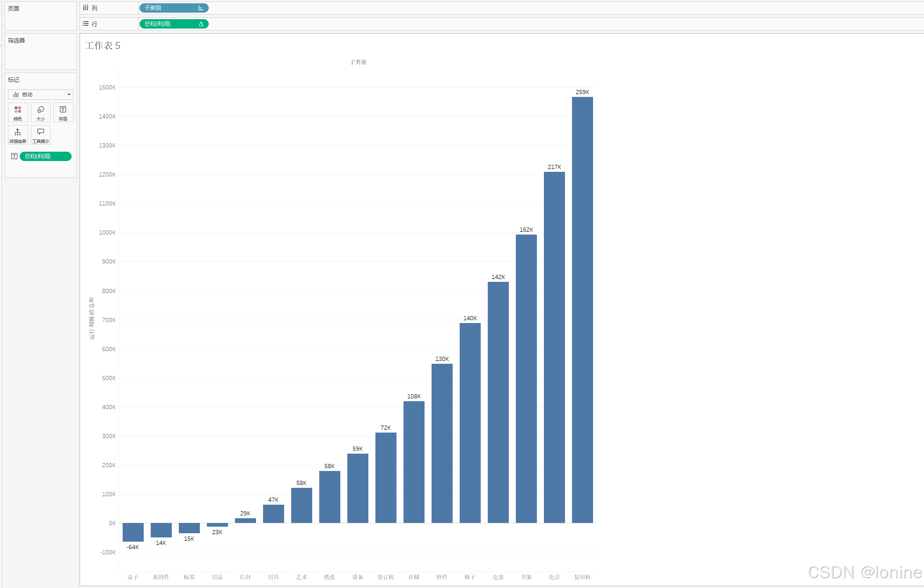Click the 标签 (Label) marks button
Viewport: 924px width, 588px height.
point(63,112)
